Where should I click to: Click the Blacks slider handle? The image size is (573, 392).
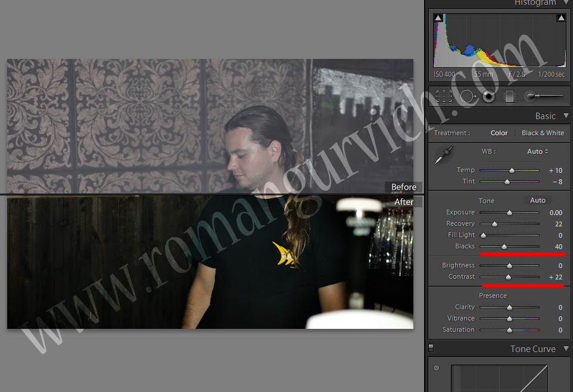pyautogui.click(x=504, y=247)
